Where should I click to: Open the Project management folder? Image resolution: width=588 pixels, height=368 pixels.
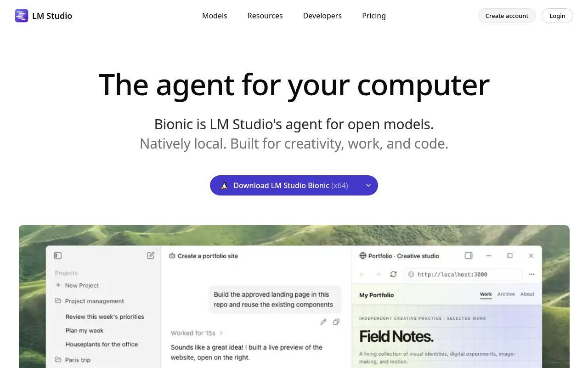click(x=90, y=301)
